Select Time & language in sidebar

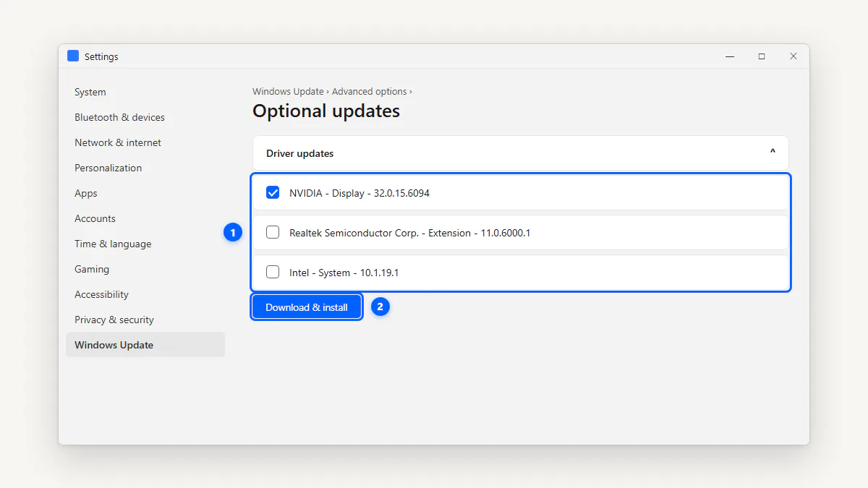(x=145, y=244)
